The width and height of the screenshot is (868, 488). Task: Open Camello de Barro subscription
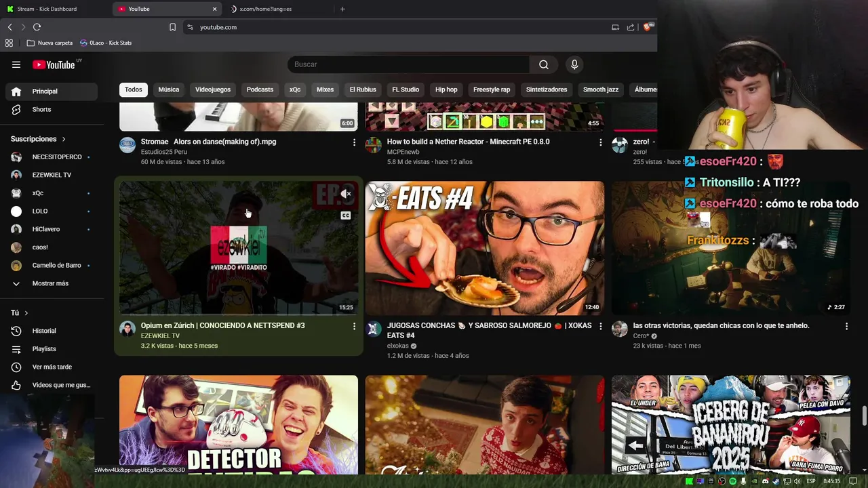(52, 266)
